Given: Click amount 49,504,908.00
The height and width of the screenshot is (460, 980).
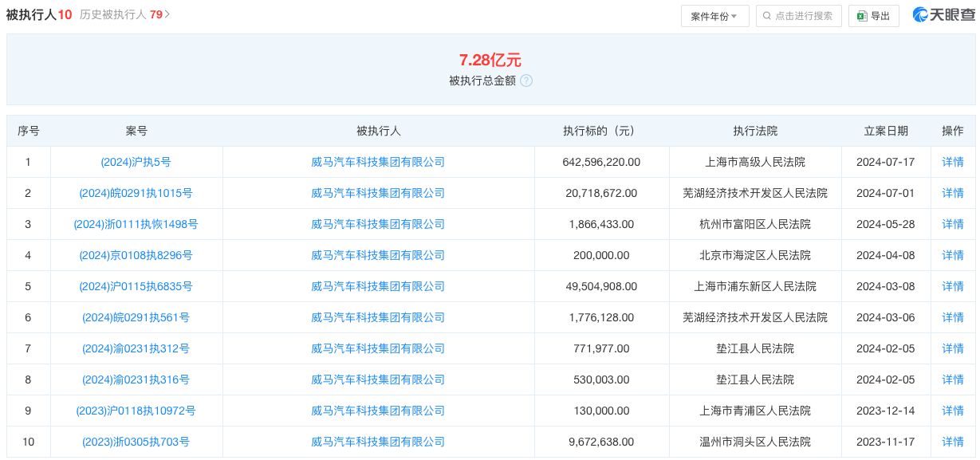Looking at the screenshot, I should coord(601,286).
